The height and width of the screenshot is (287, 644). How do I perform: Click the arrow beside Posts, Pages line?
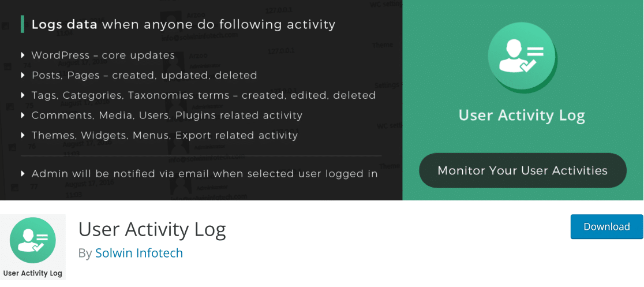pyautogui.click(x=23, y=75)
